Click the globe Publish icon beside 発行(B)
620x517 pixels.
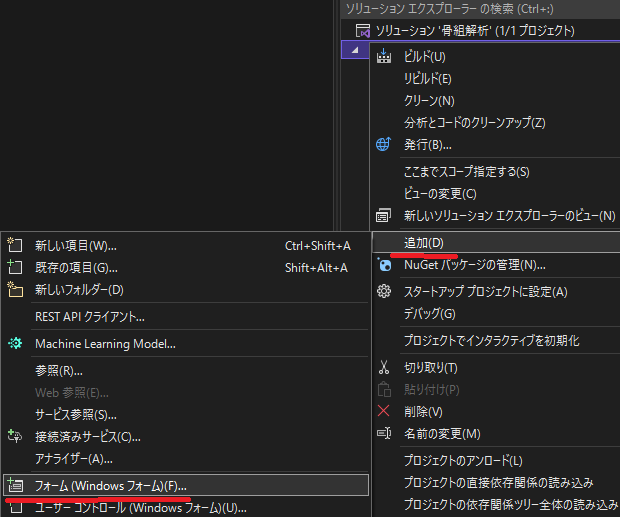point(384,144)
